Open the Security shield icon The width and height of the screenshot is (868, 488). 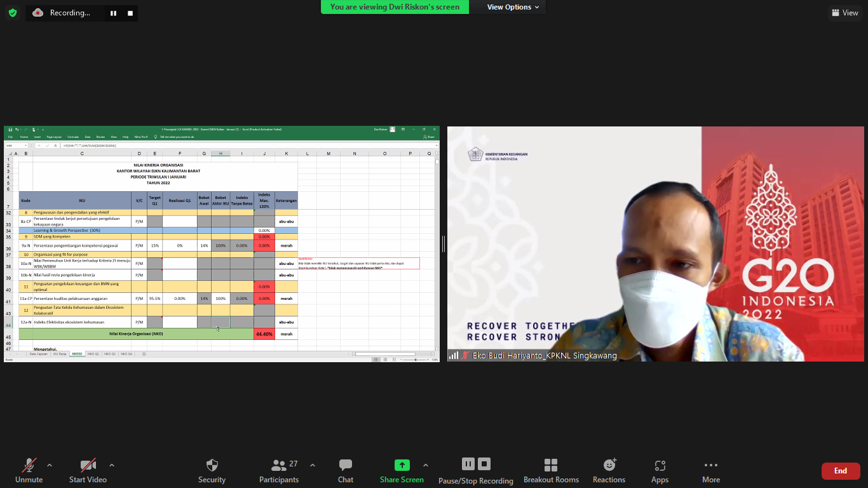point(212,465)
